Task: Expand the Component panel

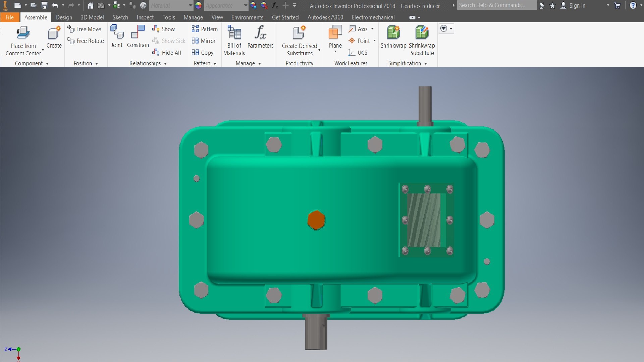Action: pos(32,63)
